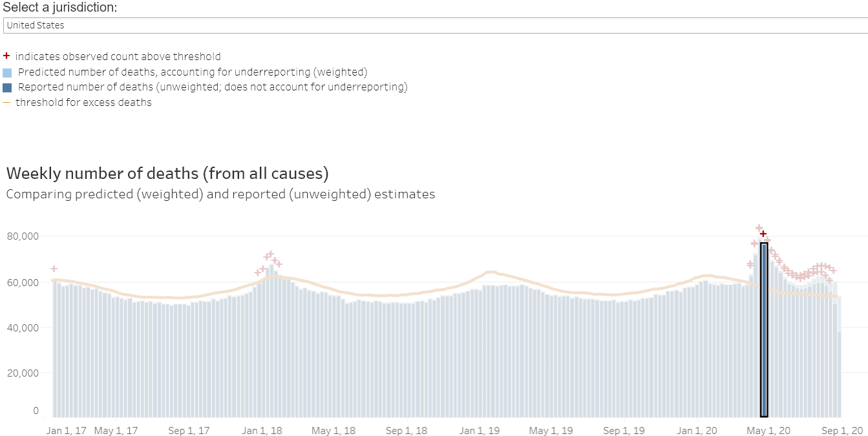The width and height of the screenshot is (868, 436).
Task: Open the United States jurisdiction dropdown
Action: coord(434,25)
